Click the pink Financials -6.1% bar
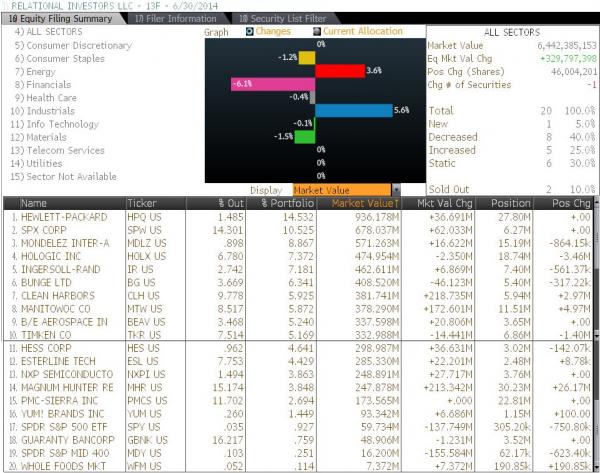The image size is (600, 473). click(x=273, y=84)
